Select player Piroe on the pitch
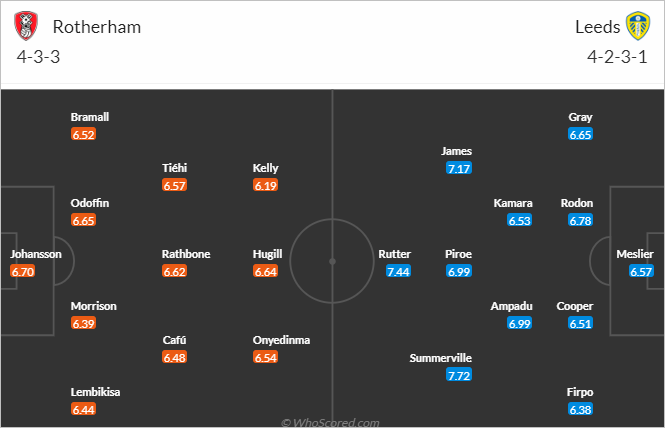The image size is (665, 428). coord(458,254)
